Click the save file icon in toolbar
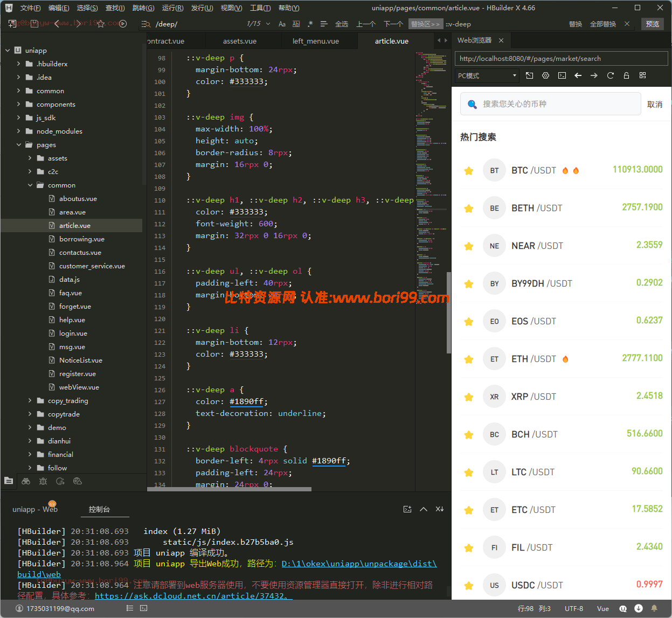The height and width of the screenshot is (618, 672). coord(34,24)
